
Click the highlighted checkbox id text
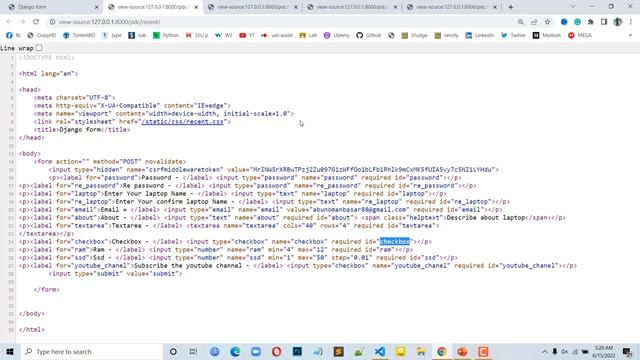[395, 242]
